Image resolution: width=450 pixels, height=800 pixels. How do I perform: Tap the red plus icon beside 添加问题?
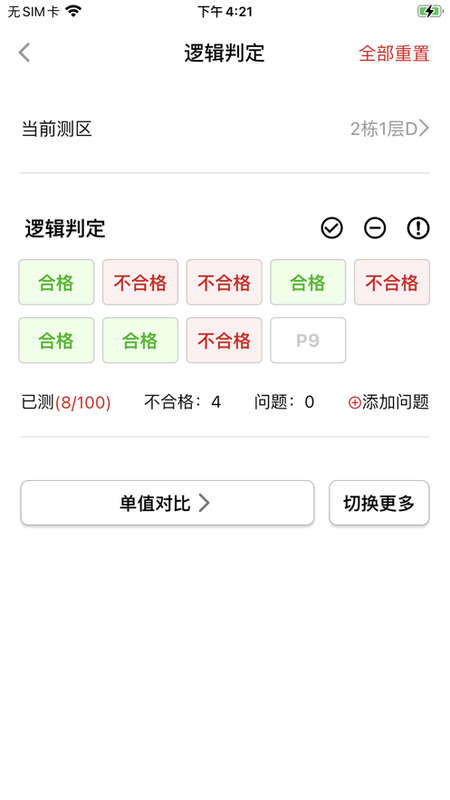click(x=355, y=403)
